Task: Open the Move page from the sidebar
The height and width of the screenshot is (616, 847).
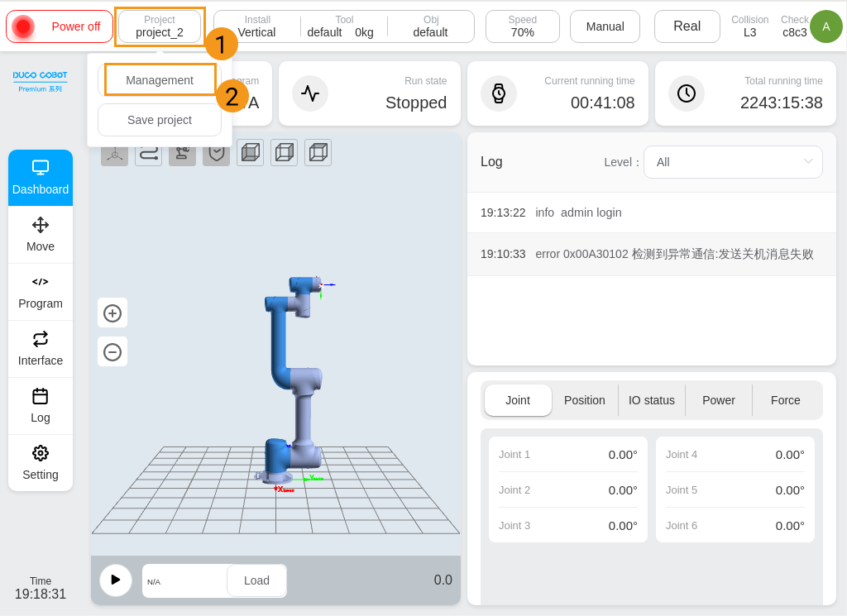Action: 41,235
